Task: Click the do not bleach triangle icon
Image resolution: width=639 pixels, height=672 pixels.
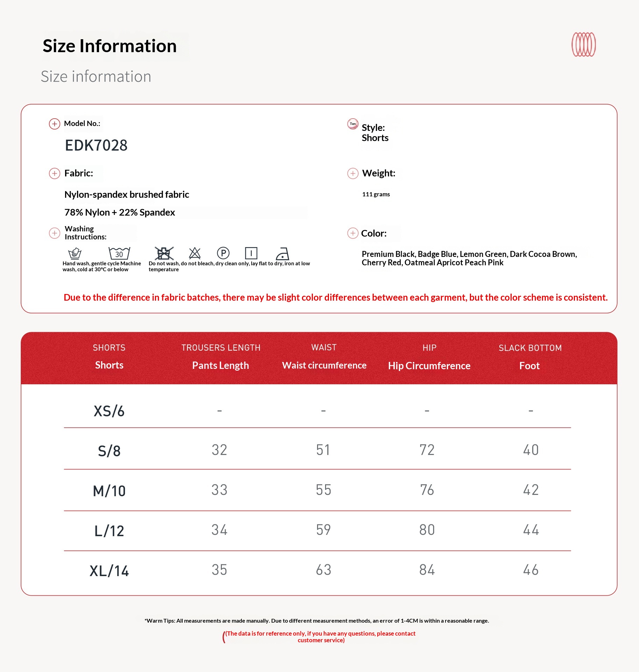Action: coord(195,253)
